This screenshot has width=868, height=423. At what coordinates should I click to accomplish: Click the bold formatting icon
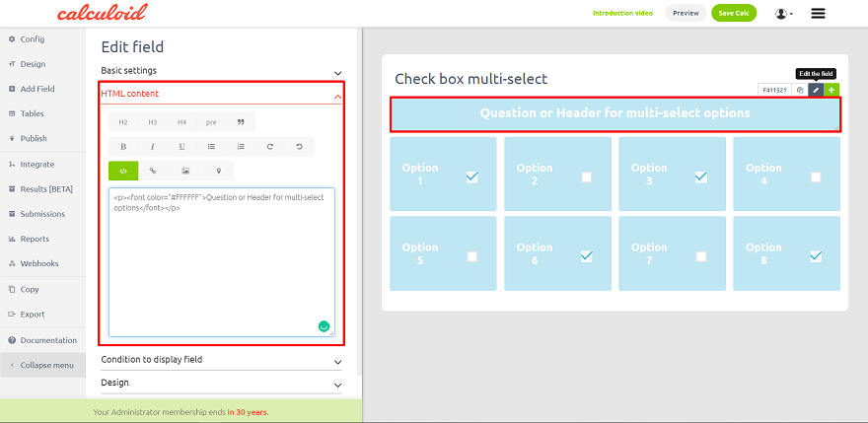tap(123, 146)
